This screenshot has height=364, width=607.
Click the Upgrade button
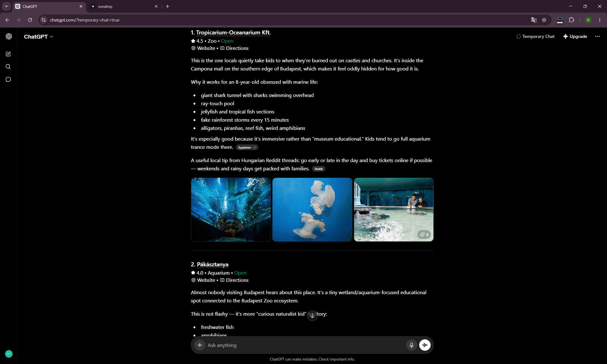point(575,36)
